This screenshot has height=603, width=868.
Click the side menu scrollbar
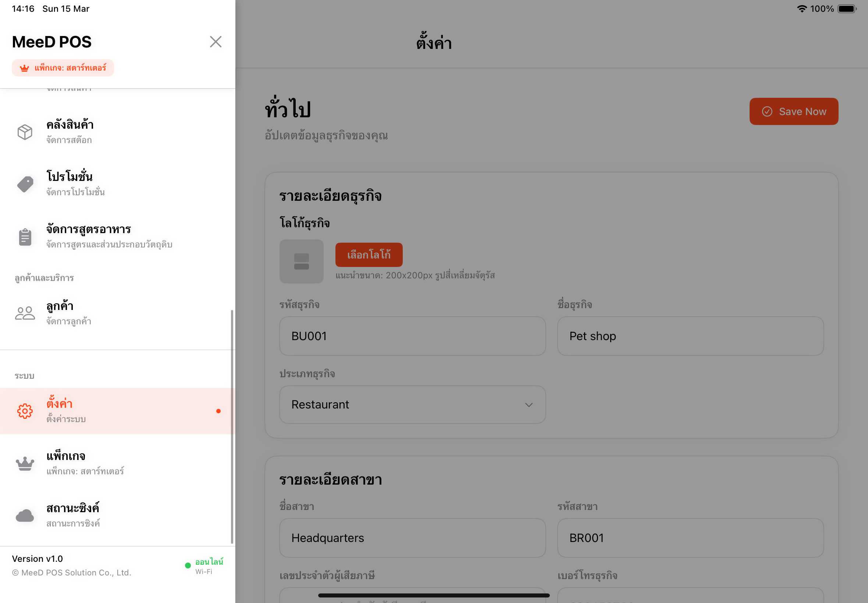point(232,427)
